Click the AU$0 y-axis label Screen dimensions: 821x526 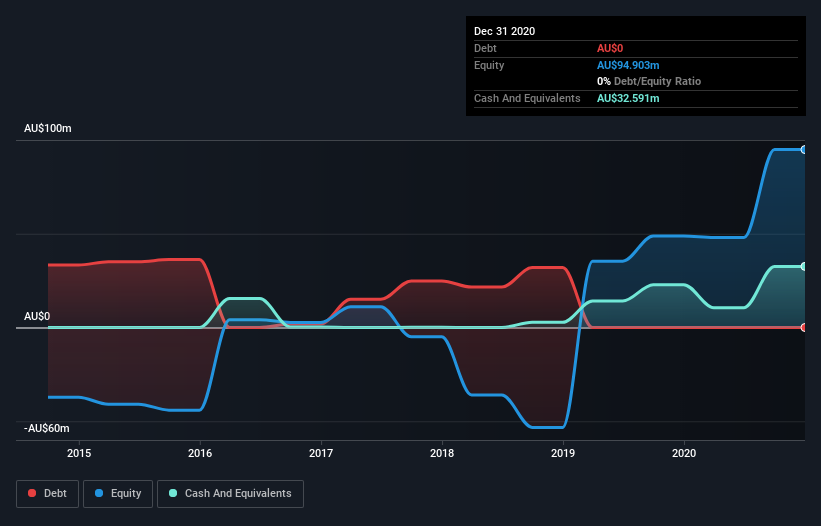pyautogui.click(x=37, y=316)
